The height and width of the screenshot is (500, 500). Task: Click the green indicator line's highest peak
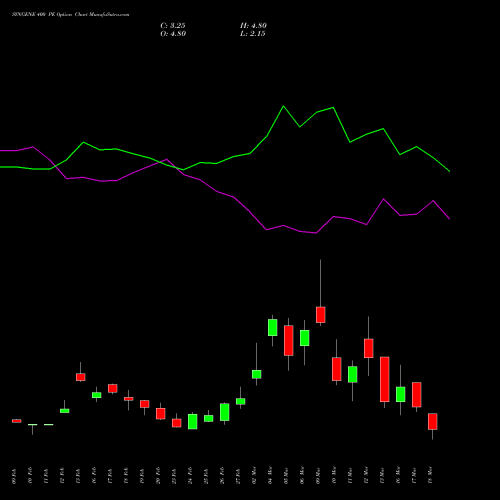pos(283,106)
